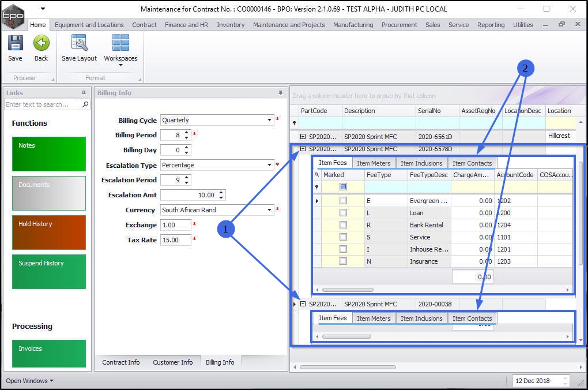Click the Tax Rate input field
The height and width of the screenshot is (390, 588).
coord(175,240)
